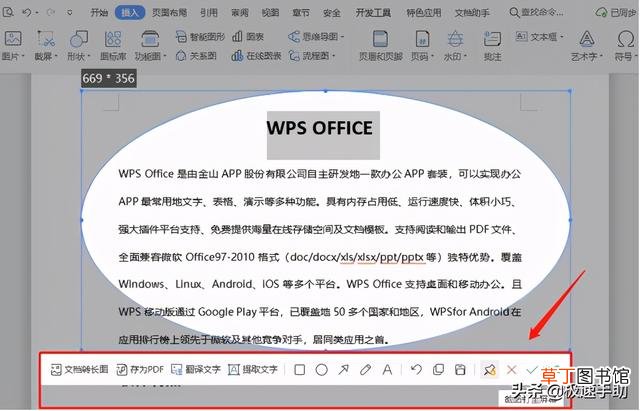The width and height of the screenshot is (640, 411).
Task: Click the 查找命令 search box
Action: [536, 13]
